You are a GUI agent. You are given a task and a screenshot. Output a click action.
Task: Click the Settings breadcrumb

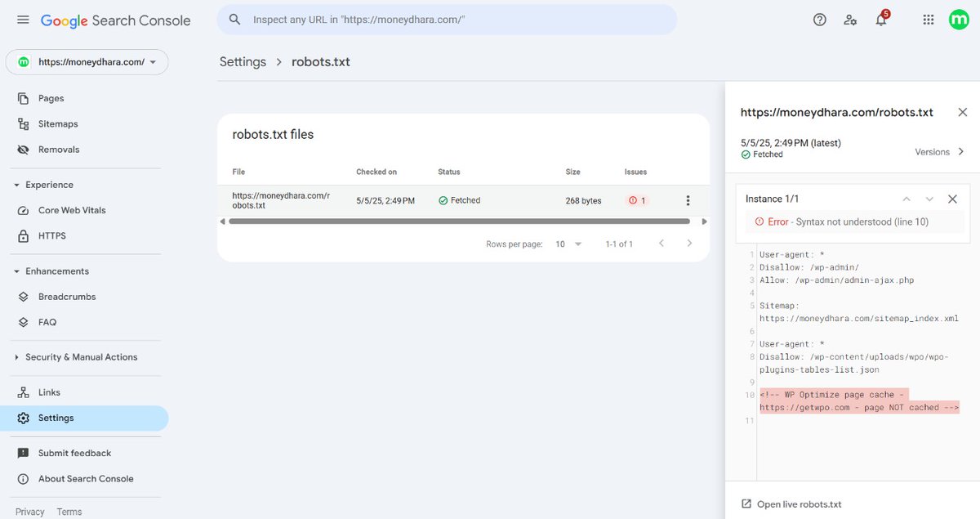pos(243,62)
